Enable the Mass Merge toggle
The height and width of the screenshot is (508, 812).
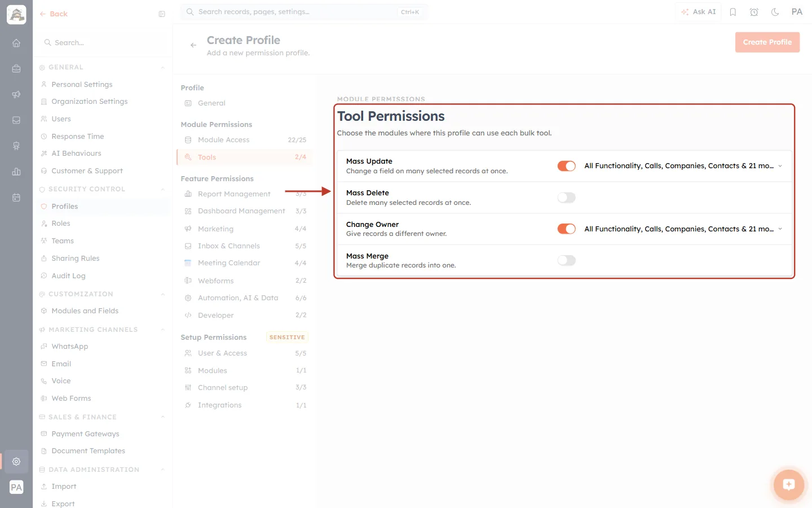[x=567, y=260]
